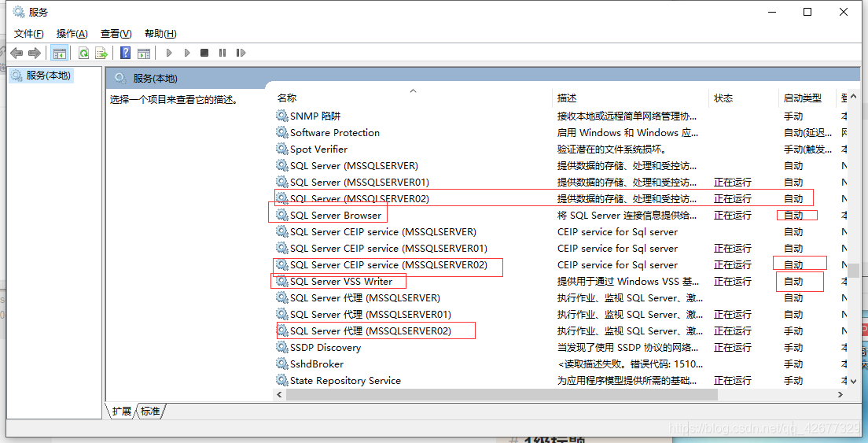Click horizontal scrollbar right arrow
The image size is (868, 443).
pos(840,394)
